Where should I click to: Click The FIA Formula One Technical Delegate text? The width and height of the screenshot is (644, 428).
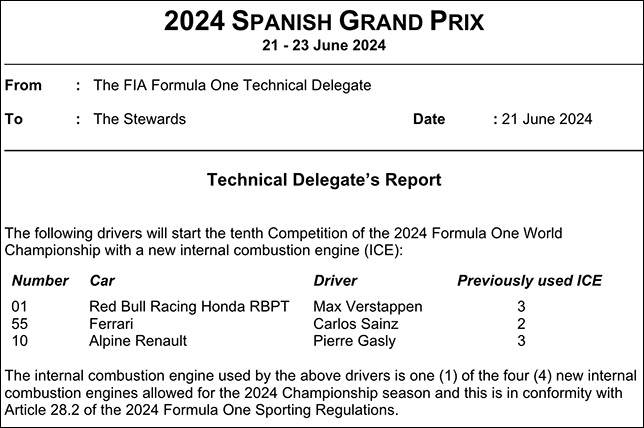pos(232,86)
